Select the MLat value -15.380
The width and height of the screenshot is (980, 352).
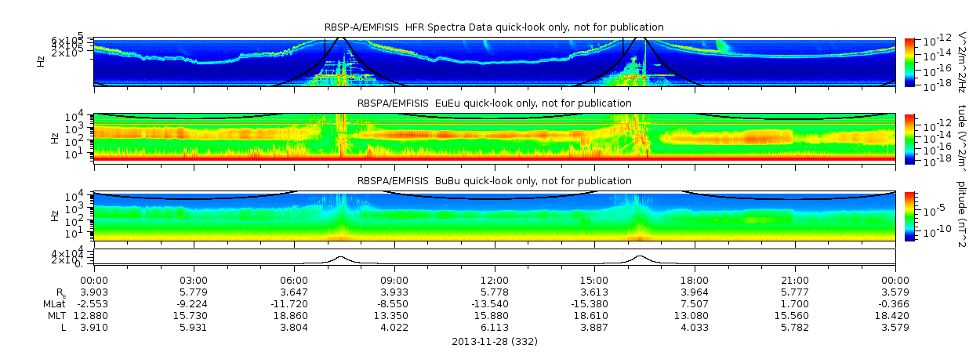[593, 303]
